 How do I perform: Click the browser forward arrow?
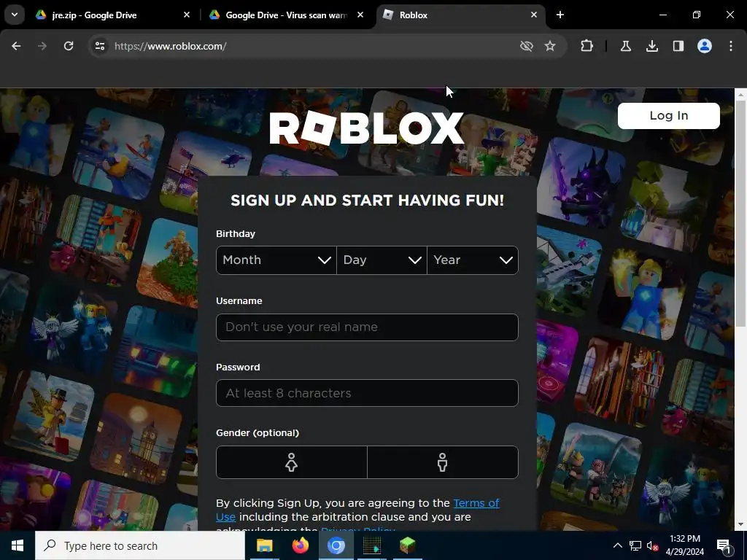point(42,46)
